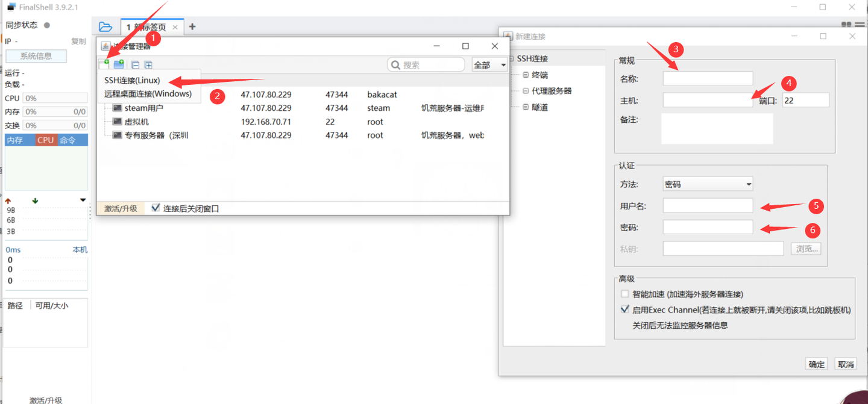Open the 方法 dropdown showing 密码

point(708,184)
